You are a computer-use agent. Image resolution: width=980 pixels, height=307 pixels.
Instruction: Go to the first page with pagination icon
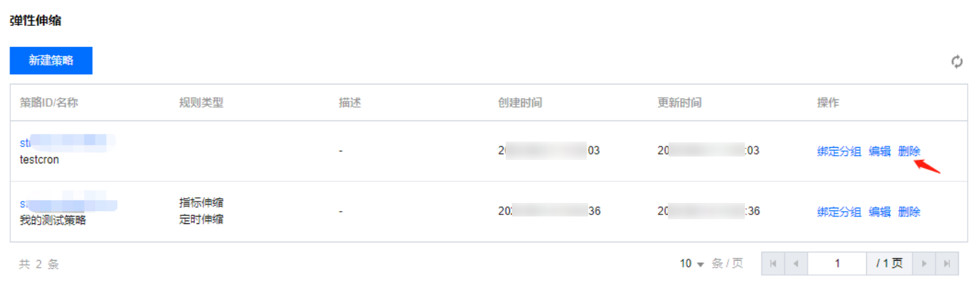[x=772, y=263]
